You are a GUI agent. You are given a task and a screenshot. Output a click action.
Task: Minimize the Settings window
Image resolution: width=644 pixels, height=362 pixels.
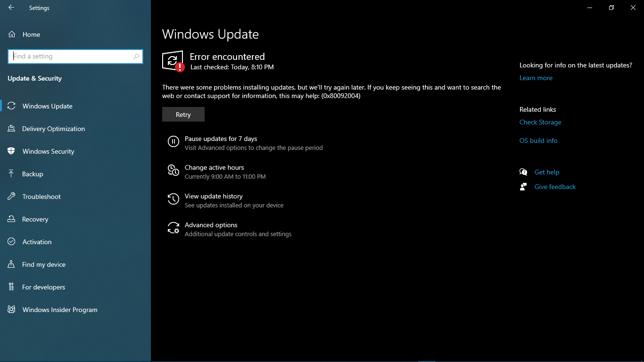(x=590, y=8)
